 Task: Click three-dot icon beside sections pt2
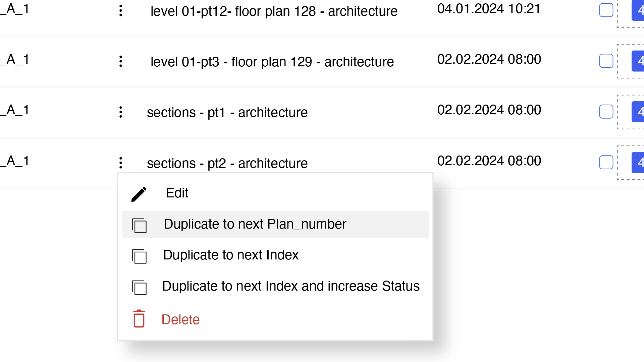coord(121,163)
